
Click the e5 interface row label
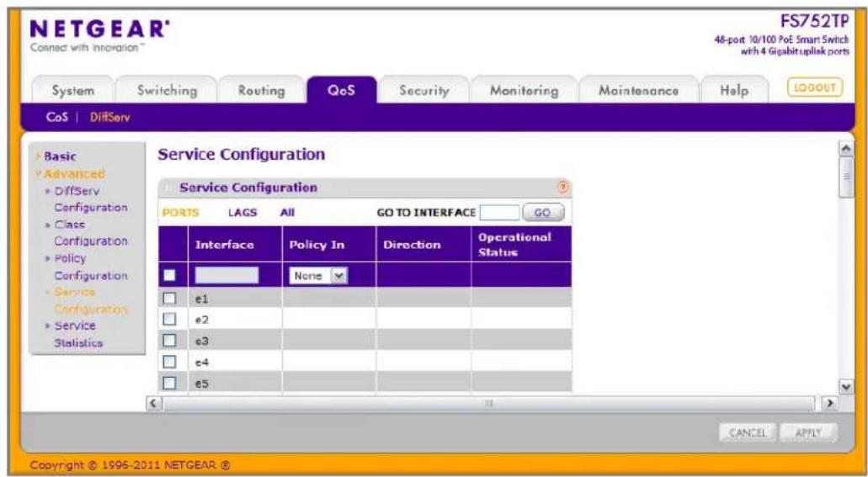[x=201, y=384]
